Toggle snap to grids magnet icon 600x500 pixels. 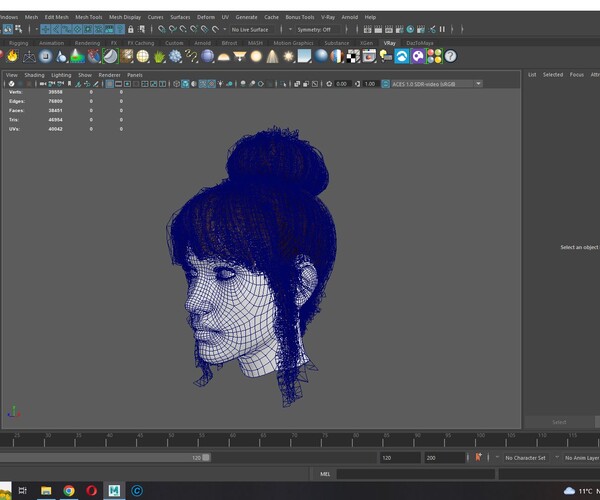pos(161,29)
